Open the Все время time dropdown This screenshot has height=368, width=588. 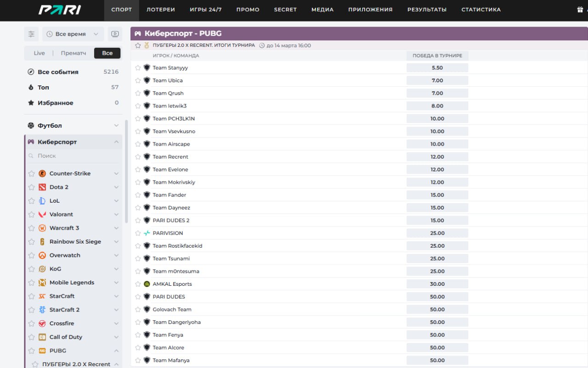73,34
